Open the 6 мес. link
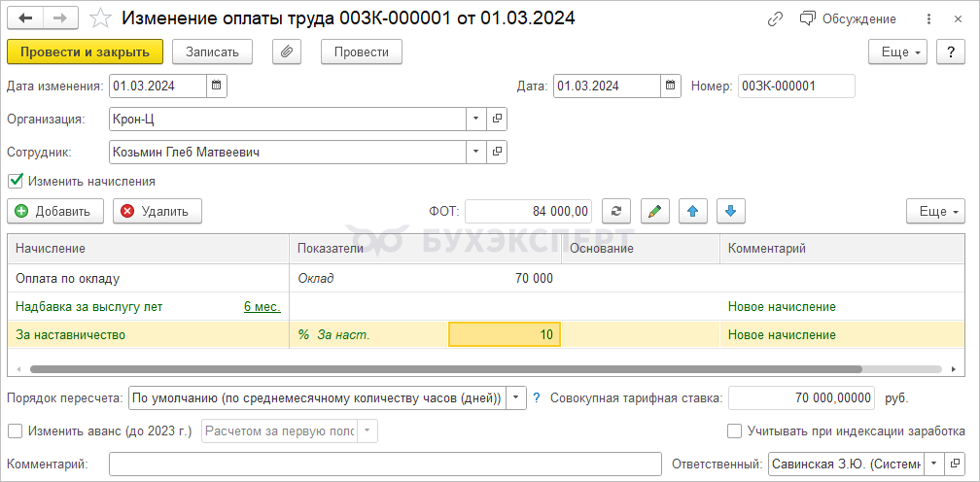 pos(262,306)
